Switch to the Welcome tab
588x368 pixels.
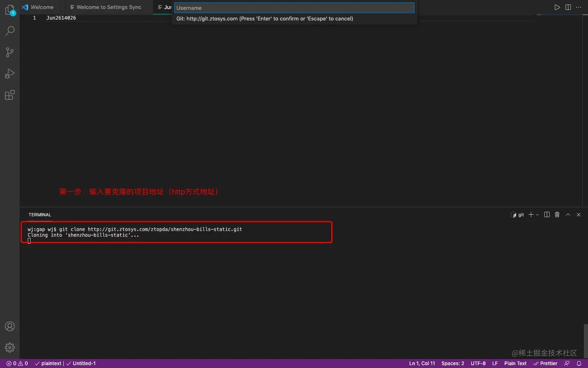(38, 7)
